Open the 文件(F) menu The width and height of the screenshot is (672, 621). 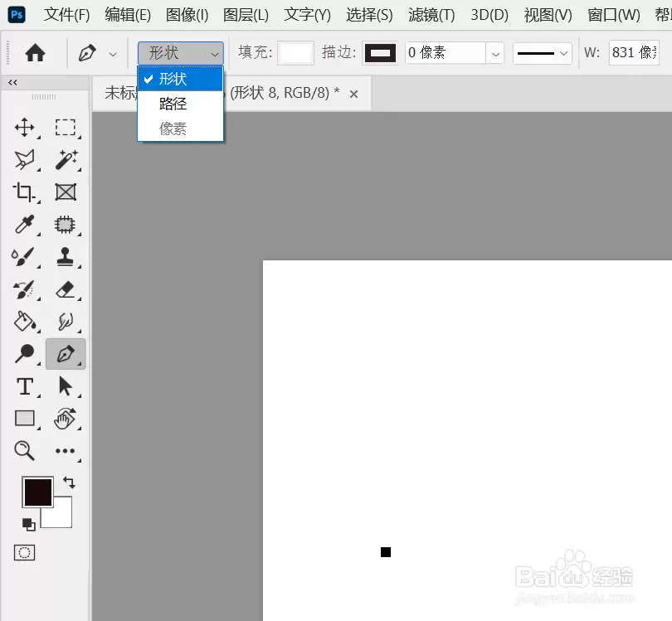click(x=66, y=15)
